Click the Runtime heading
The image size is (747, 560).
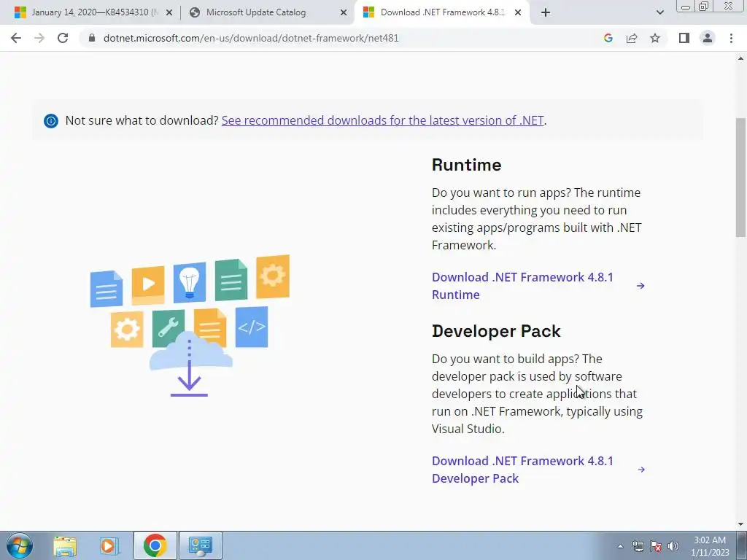(x=466, y=165)
